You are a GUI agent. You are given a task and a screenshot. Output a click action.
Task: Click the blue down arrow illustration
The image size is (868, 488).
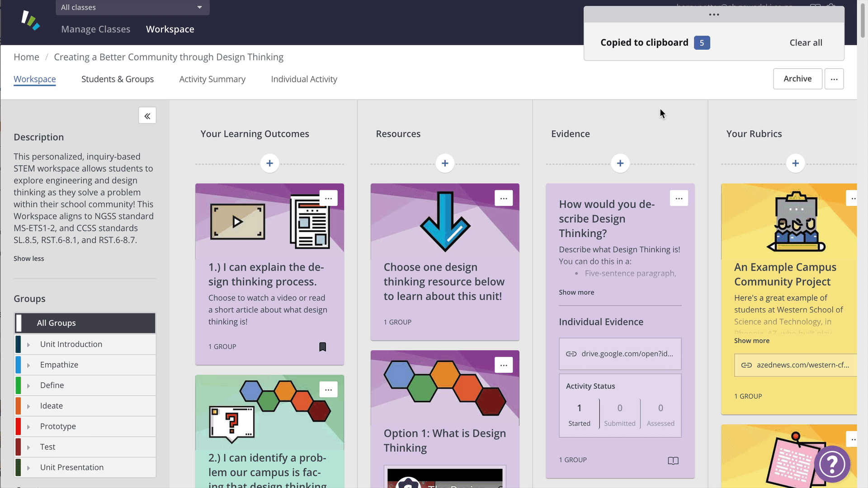click(445, 221)
